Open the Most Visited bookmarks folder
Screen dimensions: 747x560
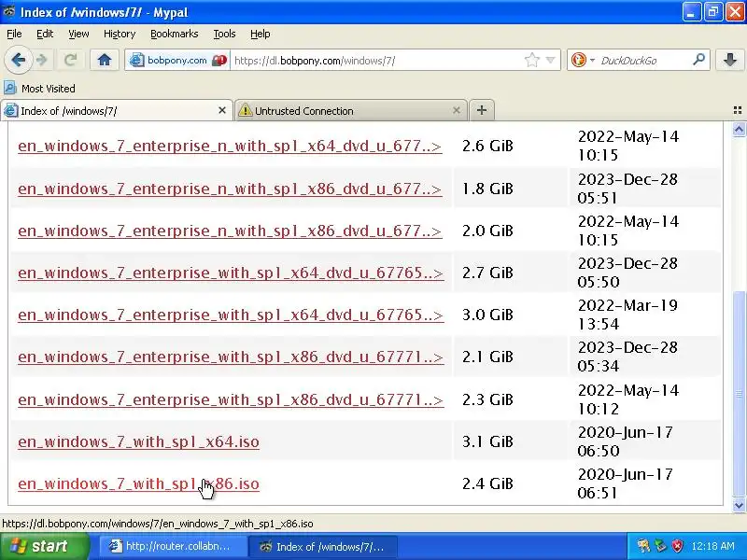tap(39, 89)
